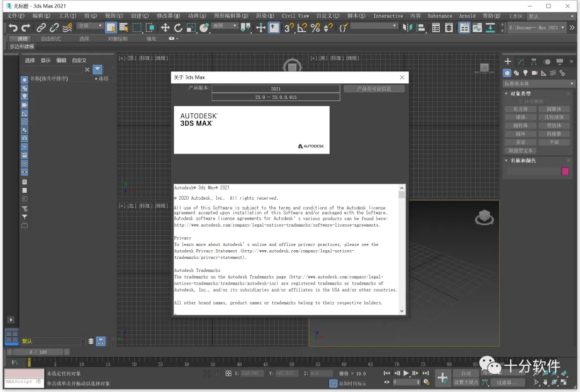Screen dimensions: 580x392
Task: Toggle Percent Snap icon
Action: pos(315,28)
